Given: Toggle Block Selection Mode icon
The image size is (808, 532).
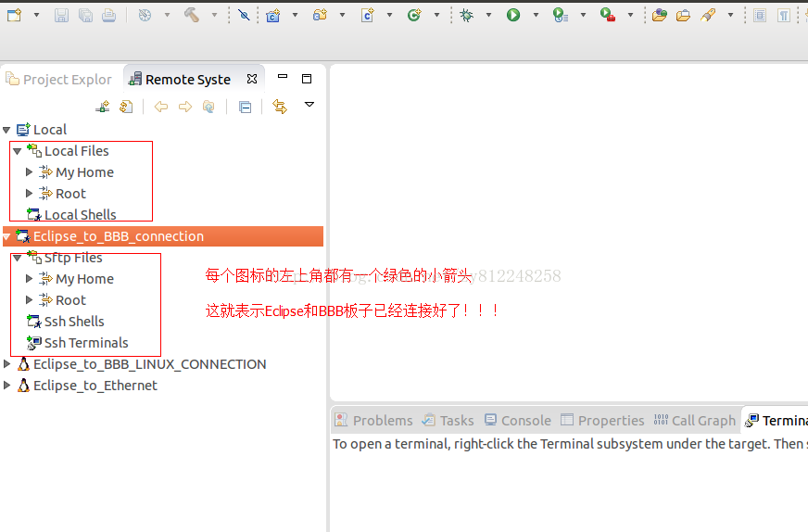Looking at the screenshot, I should coord(760,16).
